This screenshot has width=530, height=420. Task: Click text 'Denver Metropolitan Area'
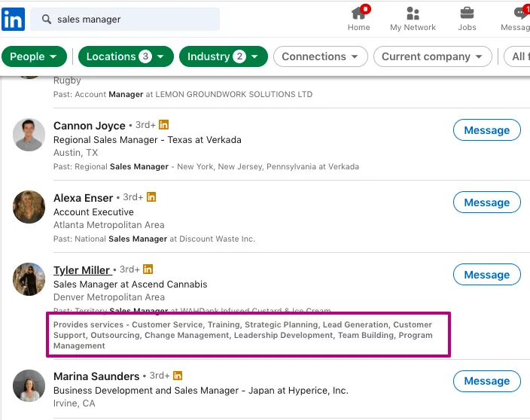click(x=109, y=297)
